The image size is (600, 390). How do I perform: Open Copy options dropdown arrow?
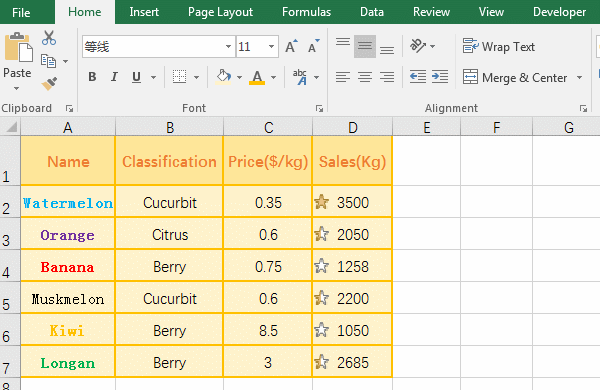[x=65, y=61]
